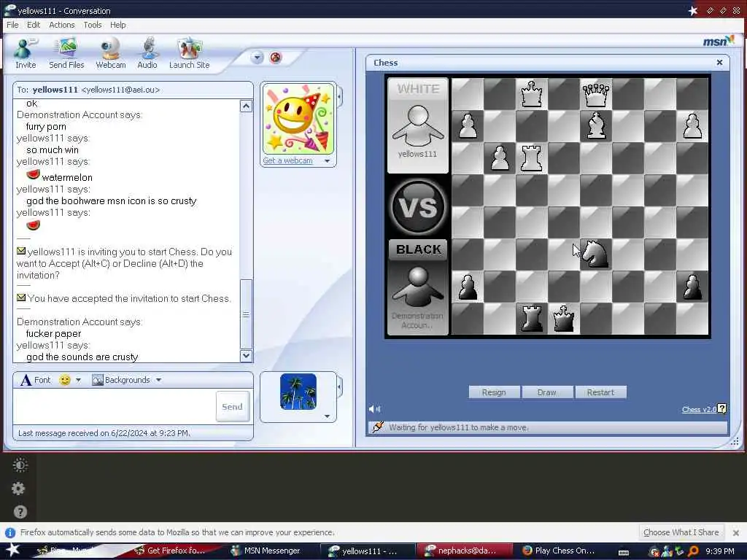Open the star Start button on taskbar
This screenshot has height=560, width=747.
12,551
